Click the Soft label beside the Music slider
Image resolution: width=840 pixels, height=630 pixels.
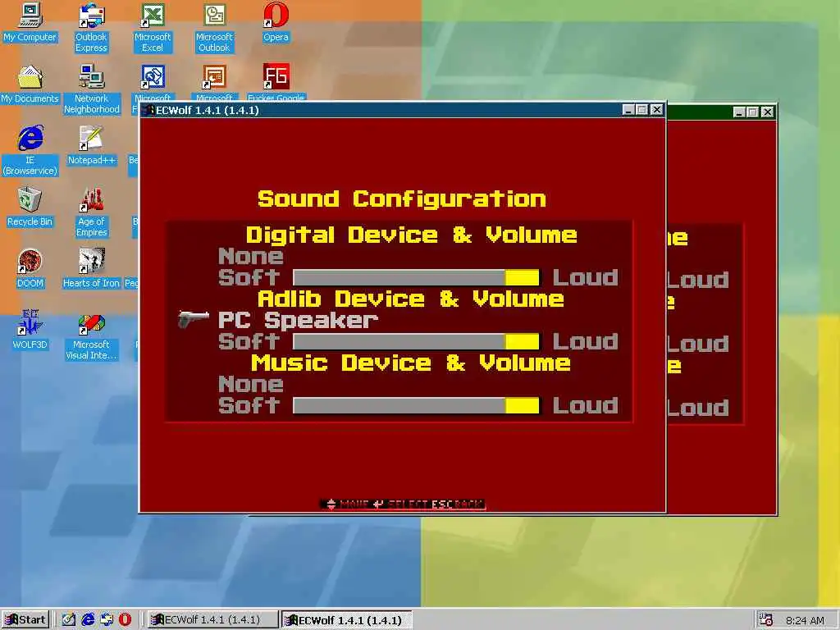point(249,405)
